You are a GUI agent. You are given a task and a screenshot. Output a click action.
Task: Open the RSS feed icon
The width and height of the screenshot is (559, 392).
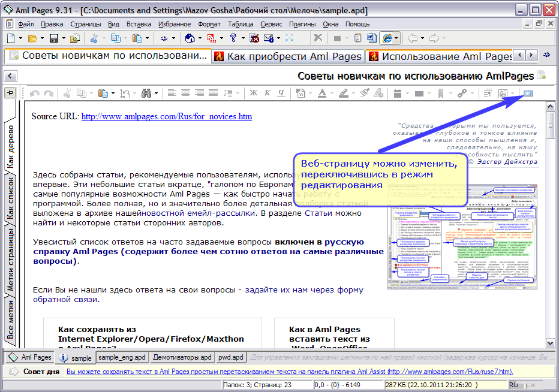coord(211,38)
